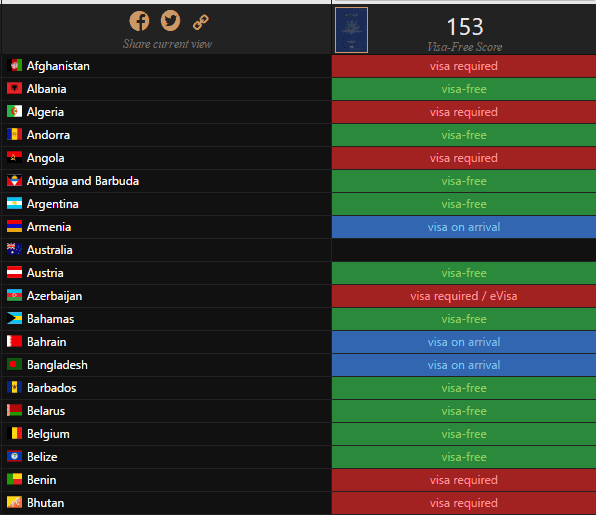Viewport: 596px width, 515px height.
Task: Click the Afghanistan flag icon
Action: coord(14,66)
